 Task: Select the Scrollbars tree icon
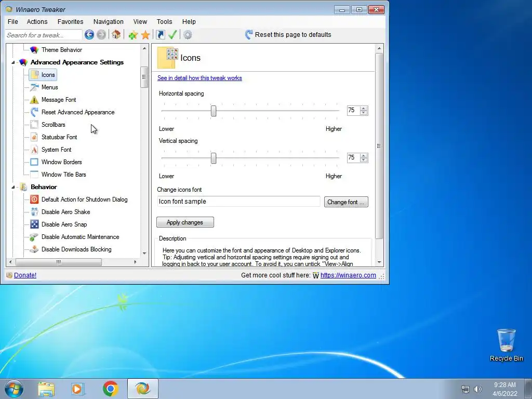coord(34,125)
